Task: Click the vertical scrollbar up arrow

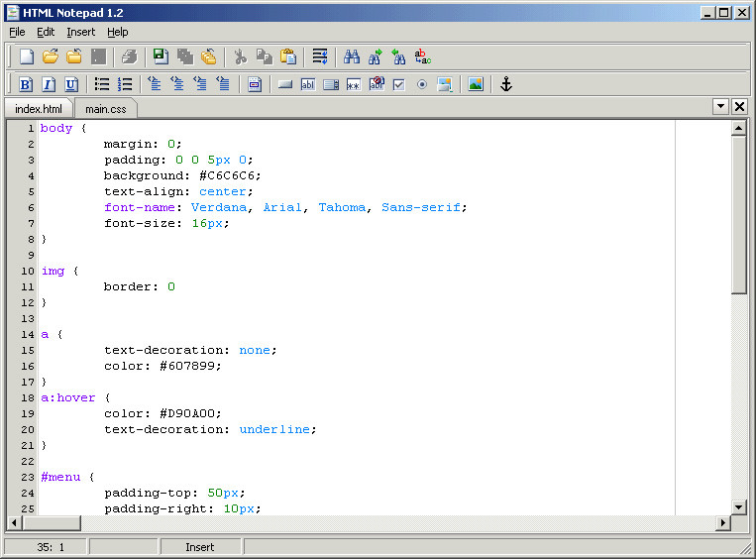Action: coord(738,128)
